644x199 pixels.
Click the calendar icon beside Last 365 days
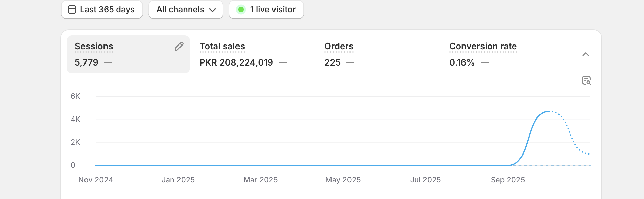coord(72,10)
